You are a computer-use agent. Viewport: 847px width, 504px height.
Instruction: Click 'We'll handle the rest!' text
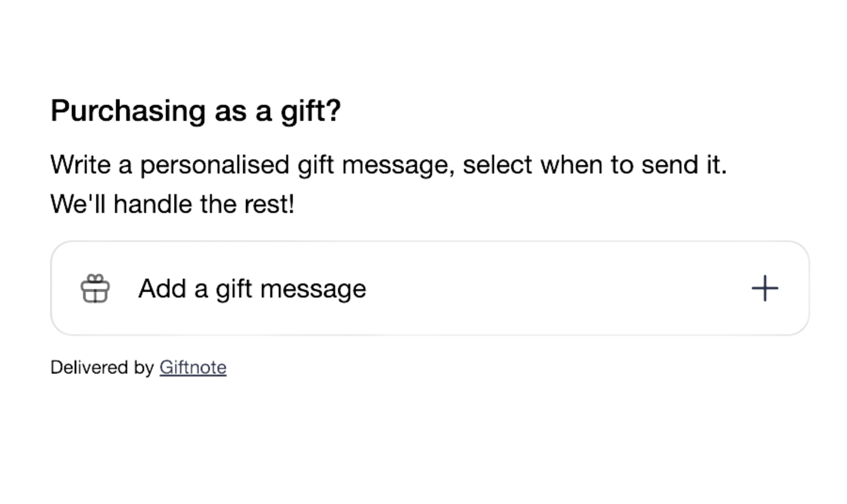point(172,204)
